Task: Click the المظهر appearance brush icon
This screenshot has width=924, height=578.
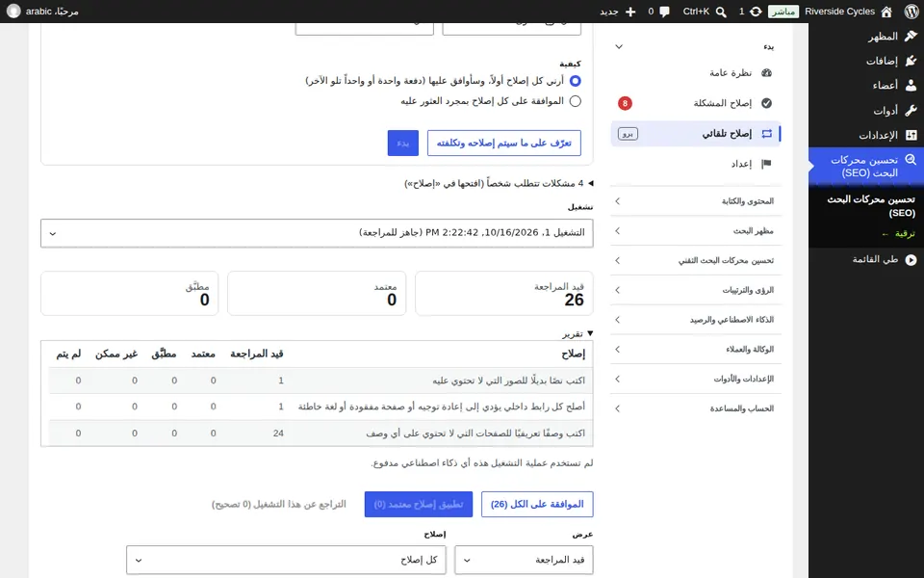Action: click(x=911, y=36)
